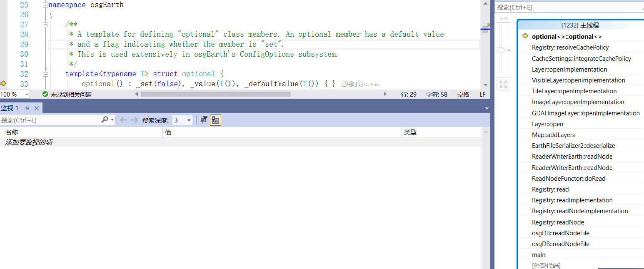Click the yellow execution arrow at line 33
Viewport: 644px width, 269px height.
[x=3, y=84]
